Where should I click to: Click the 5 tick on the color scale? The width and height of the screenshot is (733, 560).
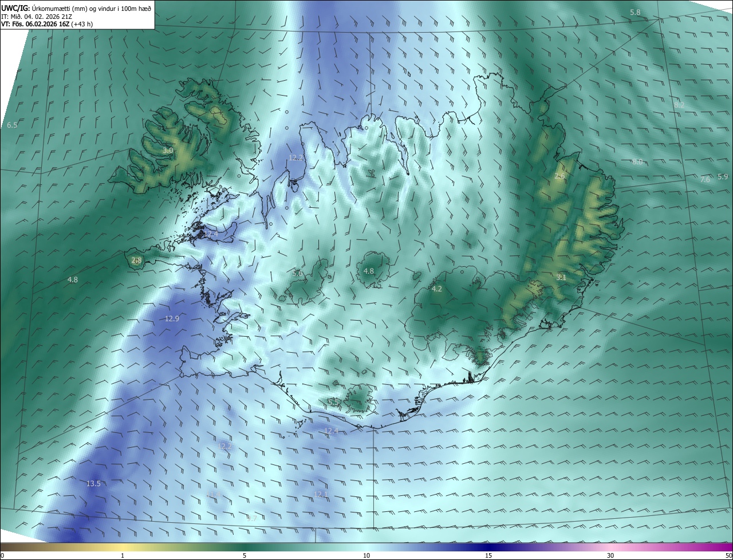(245, 556)
